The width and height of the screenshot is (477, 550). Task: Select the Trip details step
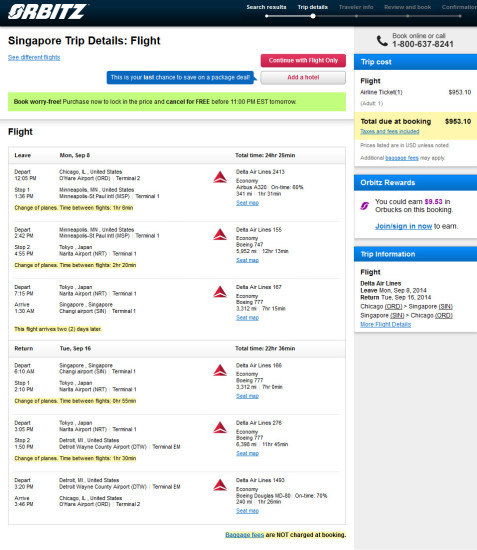pos(313,7)
